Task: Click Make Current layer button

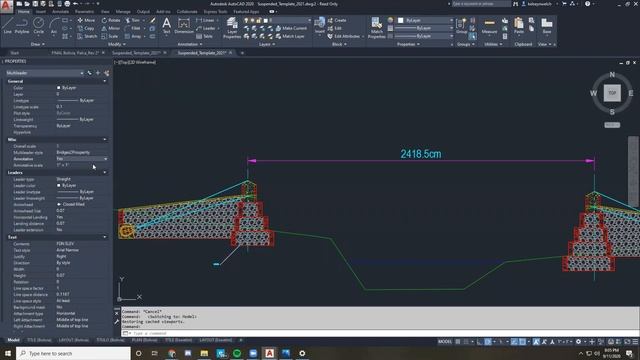Action: pyautogui.click(x=291, y=28)
